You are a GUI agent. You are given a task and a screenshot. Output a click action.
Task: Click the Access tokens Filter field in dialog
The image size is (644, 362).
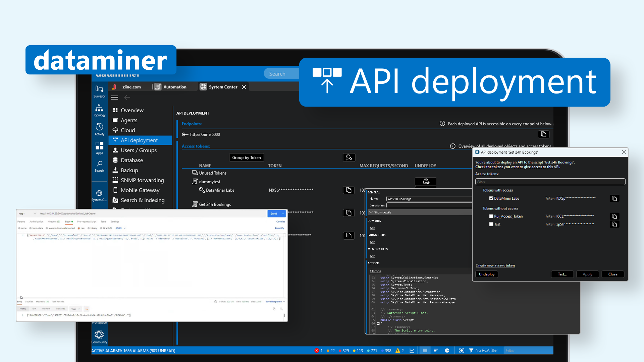550,182
